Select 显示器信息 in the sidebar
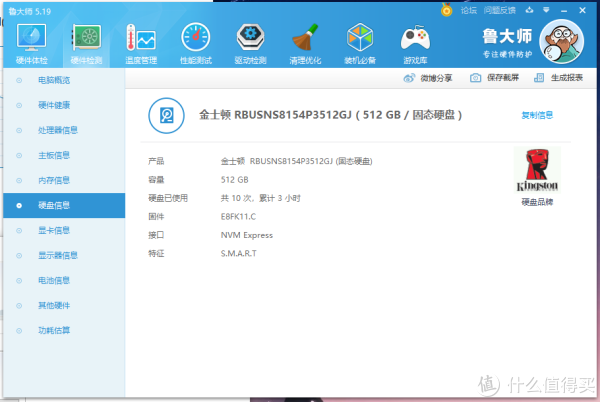Image resolution: width=600 pixels, height=402 pixels. pos(64,255)
